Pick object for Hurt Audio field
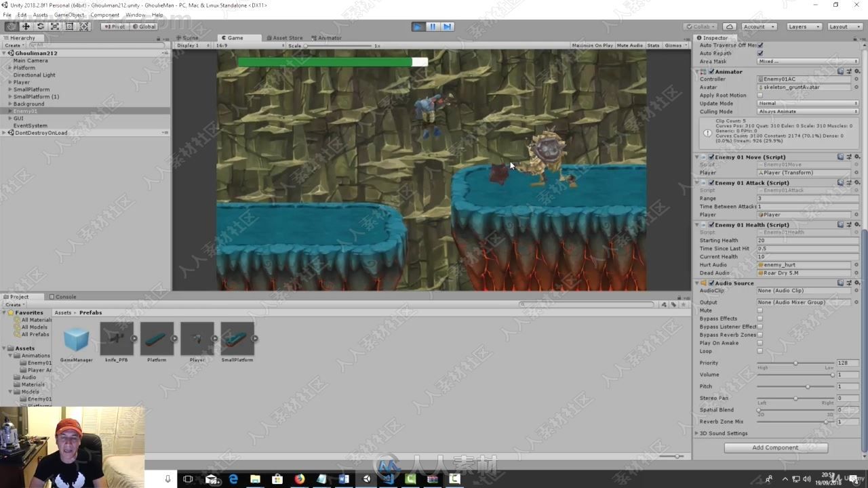 click(x=856, y=265)
